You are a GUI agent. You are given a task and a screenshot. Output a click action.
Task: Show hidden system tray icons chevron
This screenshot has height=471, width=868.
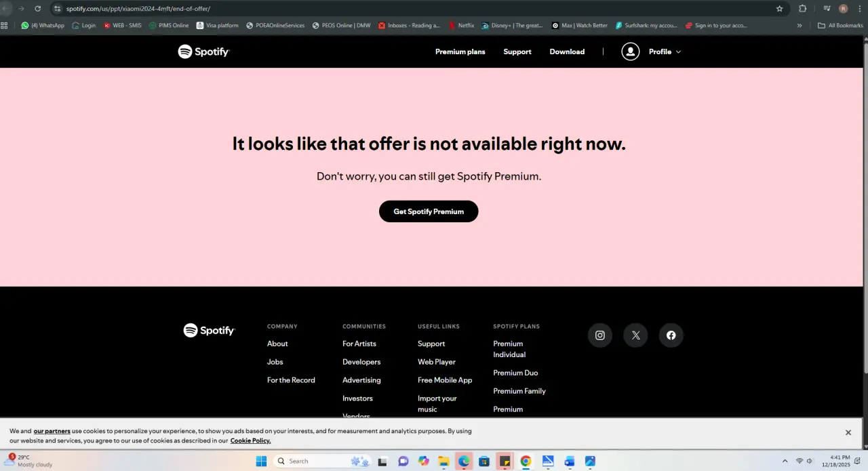[785, 461]
